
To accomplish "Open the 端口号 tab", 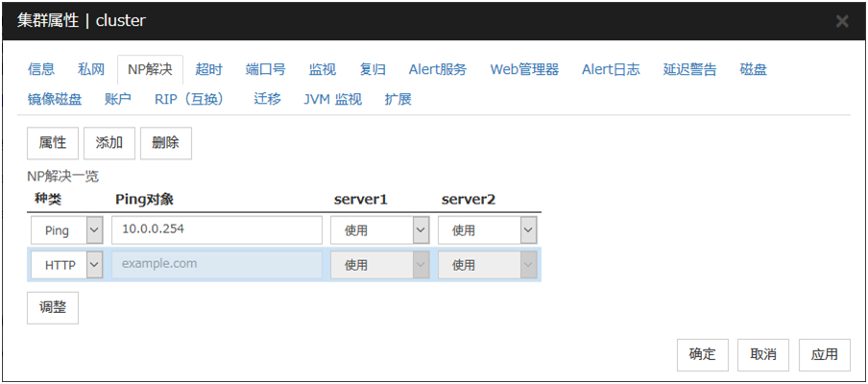I will [265, 69].
